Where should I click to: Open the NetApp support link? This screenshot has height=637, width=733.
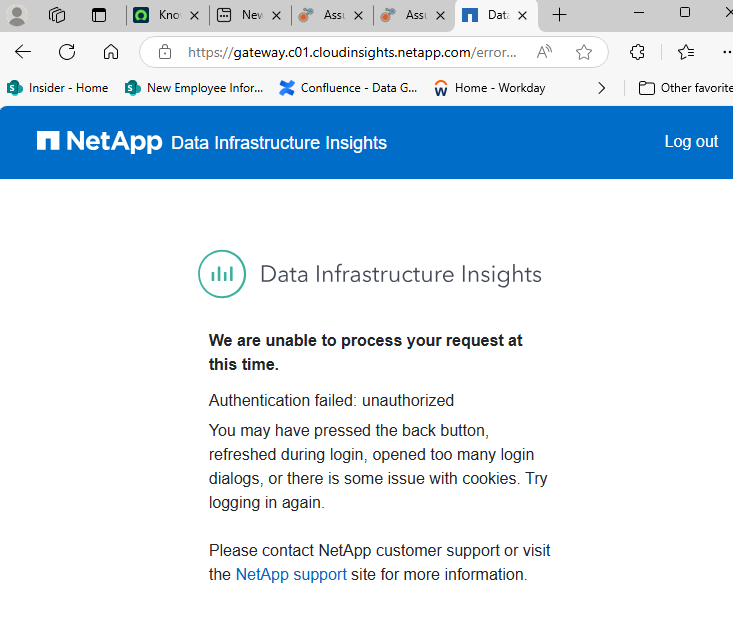[291, 575]
